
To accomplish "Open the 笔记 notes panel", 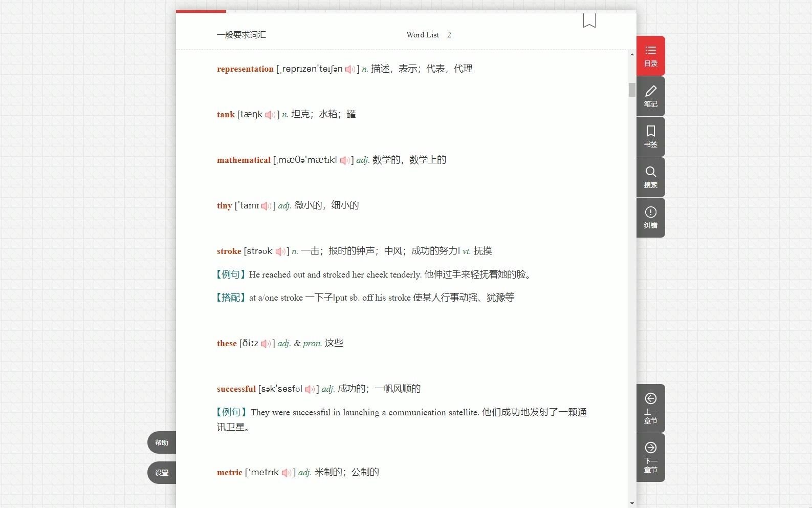I will point(651,96).
